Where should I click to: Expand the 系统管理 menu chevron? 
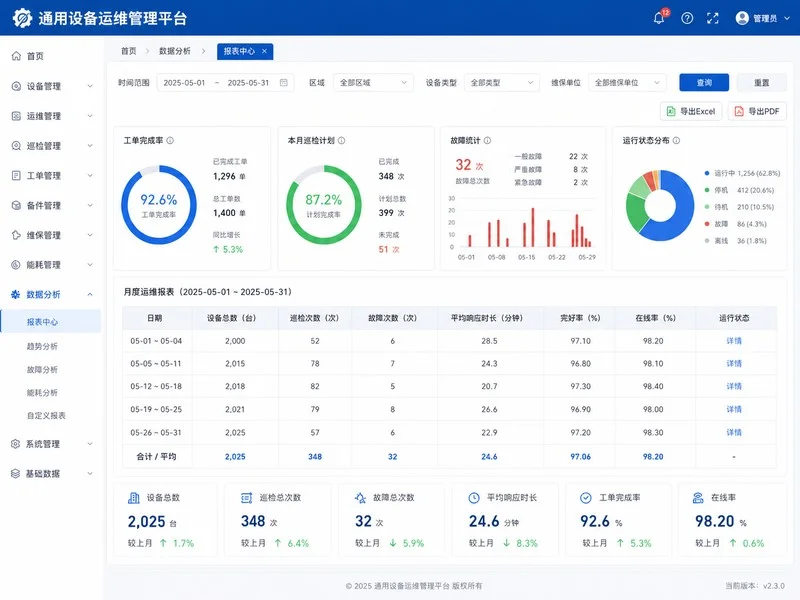[x=90, y=444]
